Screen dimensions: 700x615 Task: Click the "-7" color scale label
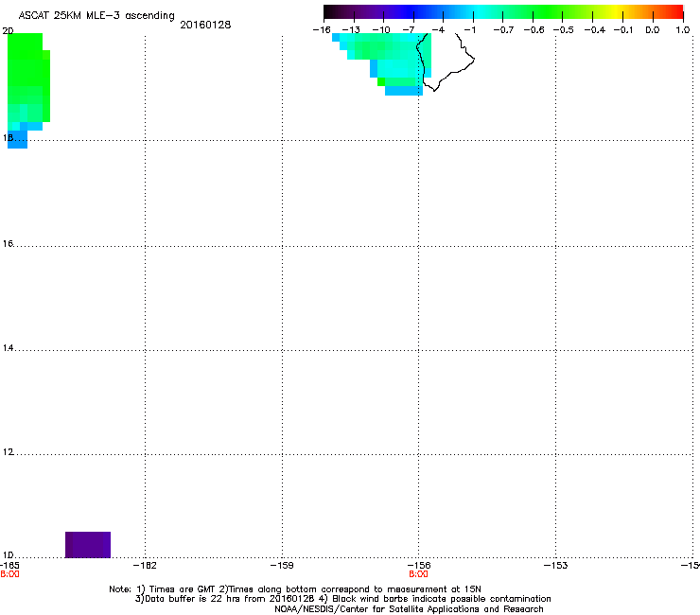(x=409, y=30)
